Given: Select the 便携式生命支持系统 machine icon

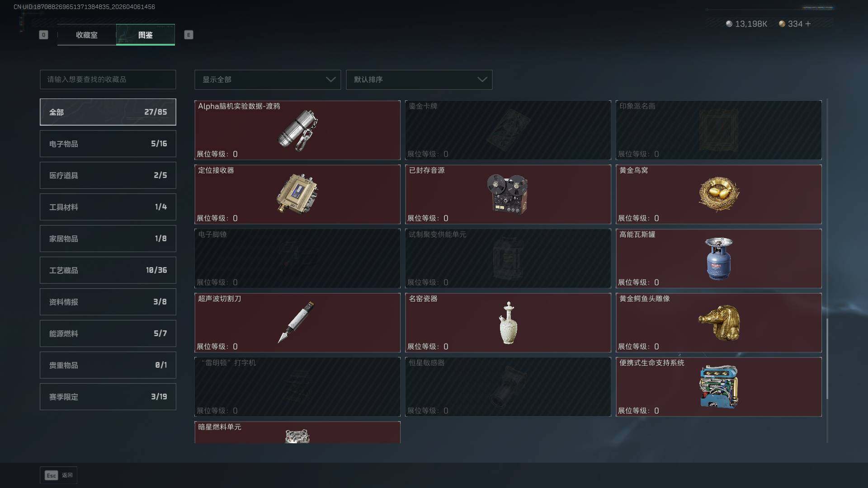Looking at the screenshot, I should [719, 387].
